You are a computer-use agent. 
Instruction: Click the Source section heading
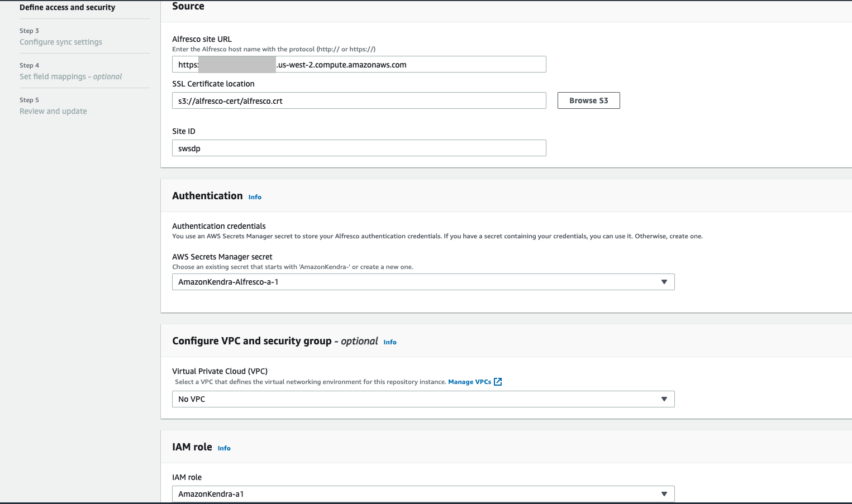click(188, 6)
